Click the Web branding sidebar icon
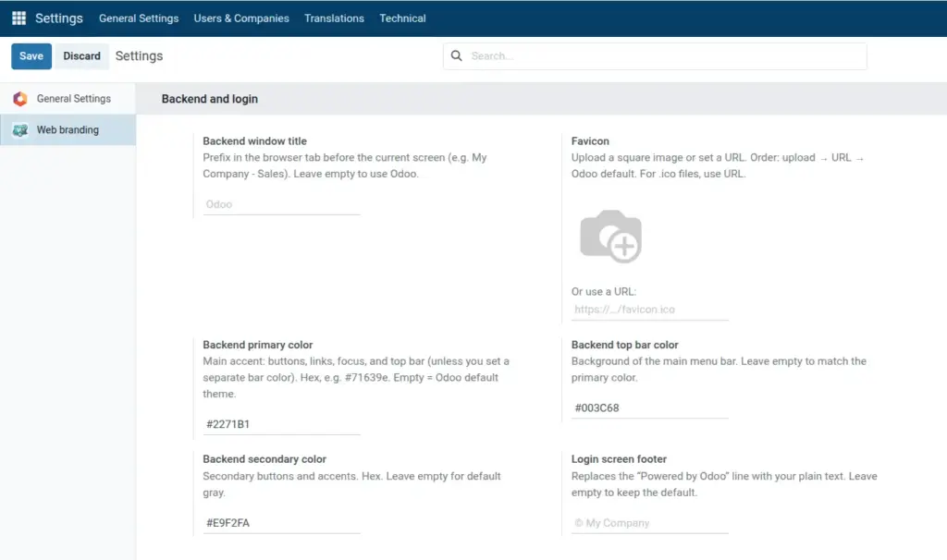Screen dimensions: 947x560 [20, 129]
